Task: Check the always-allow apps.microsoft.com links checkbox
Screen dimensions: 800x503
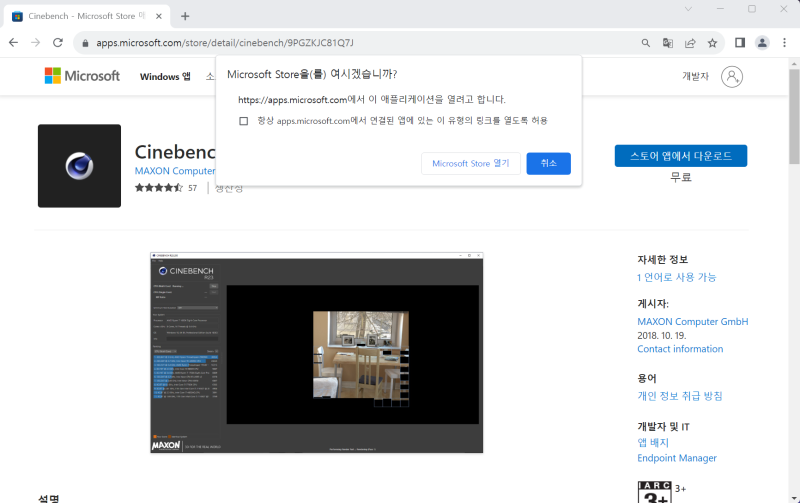Action: [x=243, y=121]
